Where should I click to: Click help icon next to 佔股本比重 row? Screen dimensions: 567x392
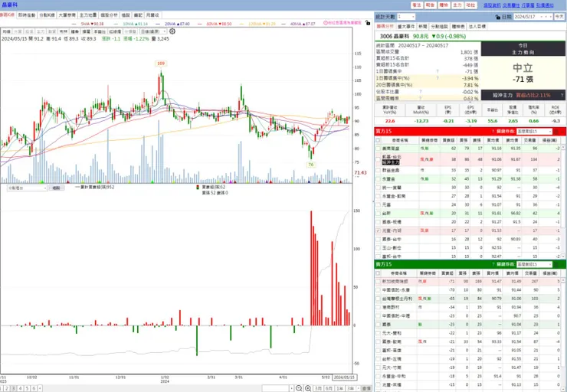tap(421, 92)
